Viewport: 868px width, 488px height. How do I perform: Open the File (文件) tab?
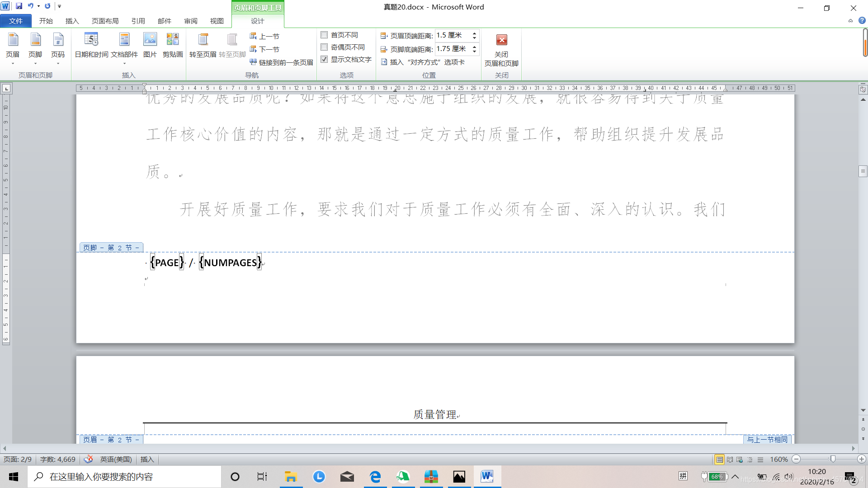coord(16,21)
